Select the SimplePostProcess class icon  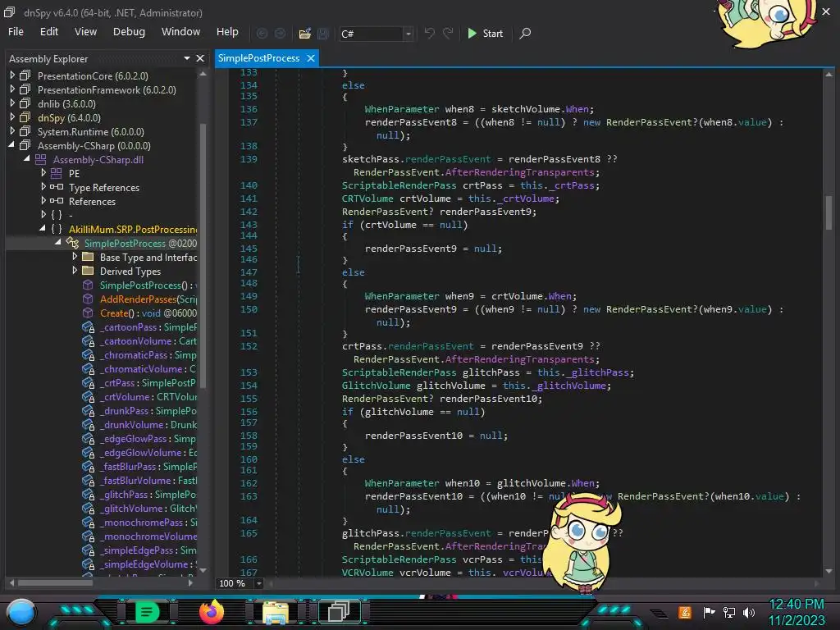[72, 243]
